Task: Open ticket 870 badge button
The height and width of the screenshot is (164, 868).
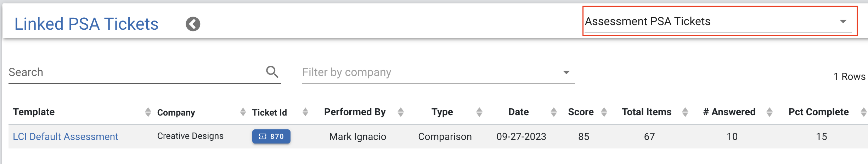Action: (x=271, y=136)
